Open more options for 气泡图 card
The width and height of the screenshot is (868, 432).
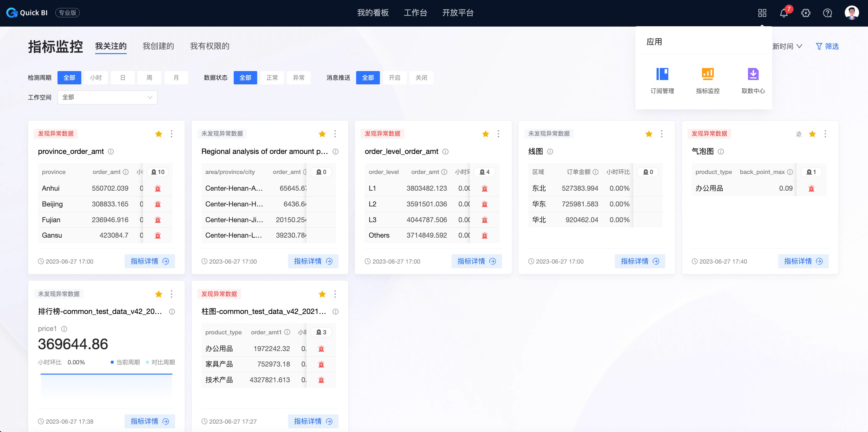(x=825, y=134)
